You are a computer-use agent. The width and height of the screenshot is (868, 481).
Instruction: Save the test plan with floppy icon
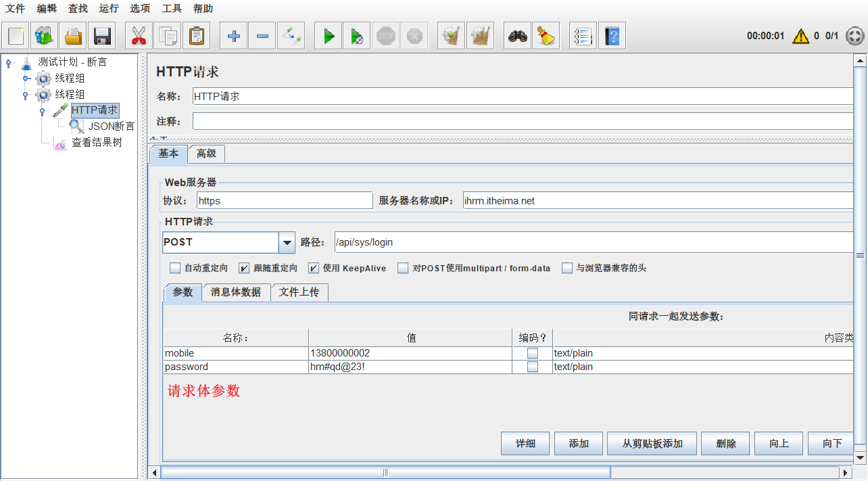click(x=101, y=35)
